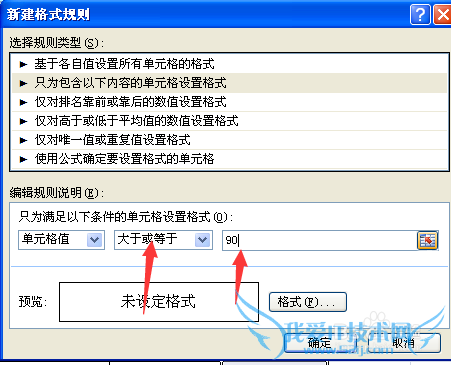Click the 格式(F)... button
Screen dimensions: 451x365
pyautogui.click(x=308, y=302)
